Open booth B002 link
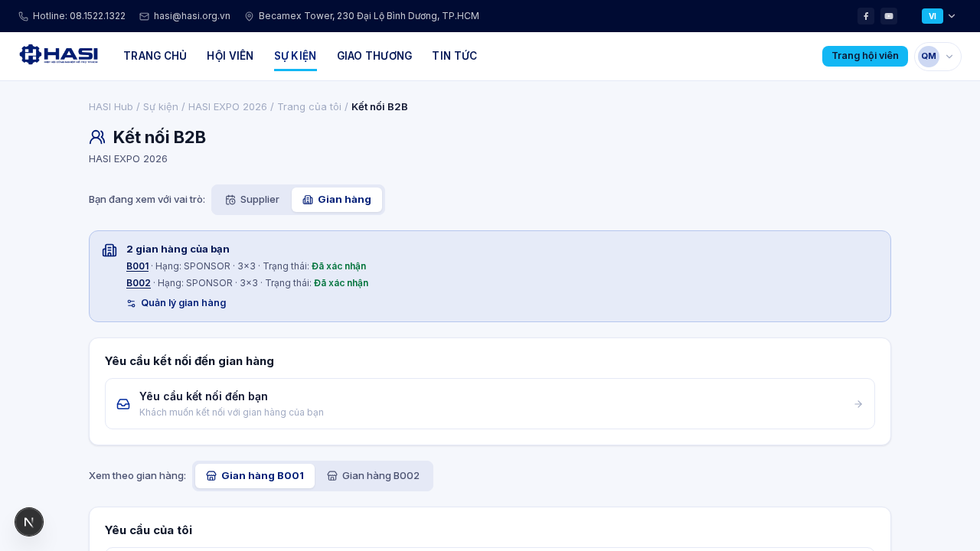Image resolution: width=980 pixels, height=551 pixels. [139, 283]
